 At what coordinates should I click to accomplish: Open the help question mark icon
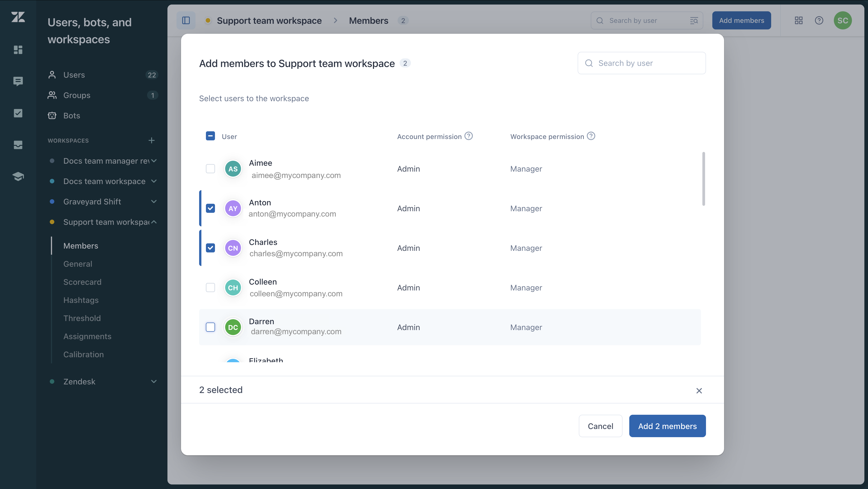(x=819, y=21)
